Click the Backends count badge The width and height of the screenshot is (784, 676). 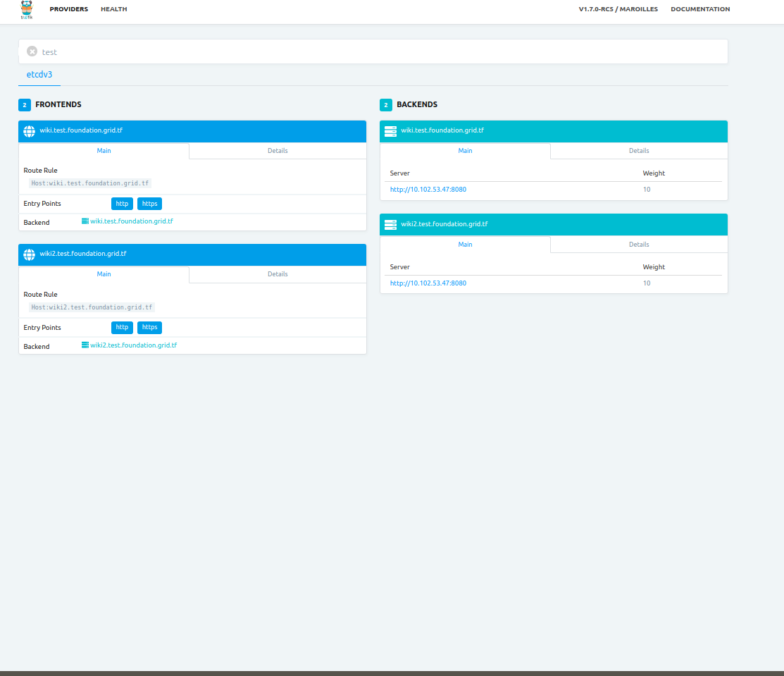[386, 105]
